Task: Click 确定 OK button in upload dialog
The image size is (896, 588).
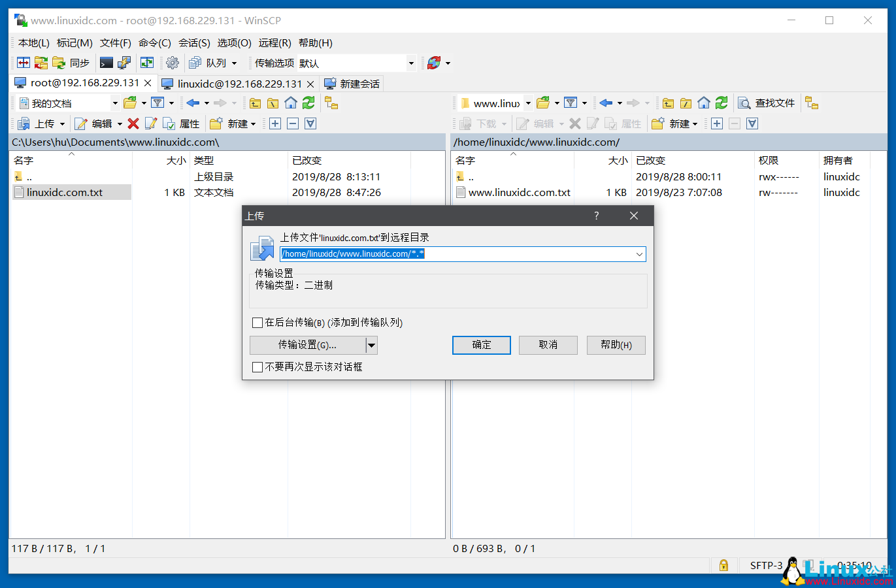Action: [482, 345]
